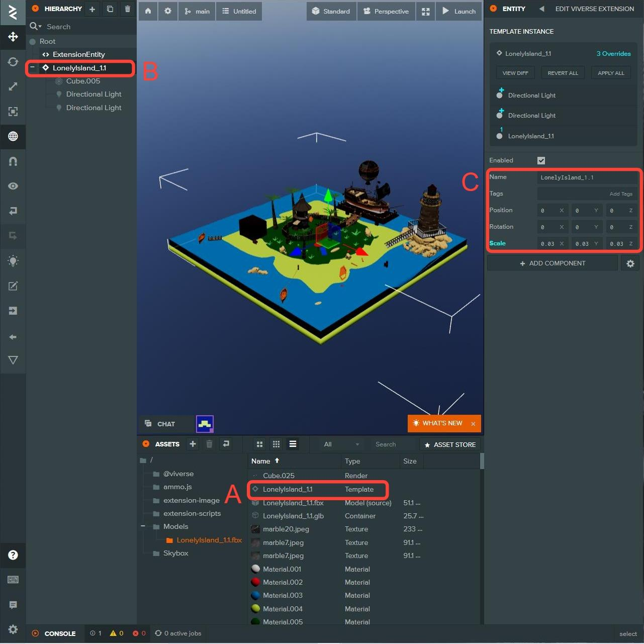Select the Scale gizmo tool
Viewport: 644px width, 644px height.
[x=13, y=86]
